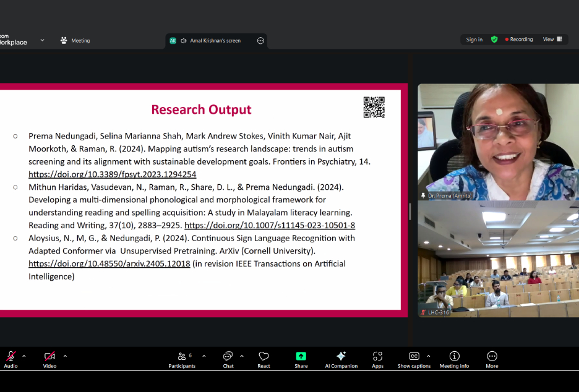Image resolution: width=579 pixels, height=392 pixels.
Task: Open the Participants panel
Action: pyautogui.click(x=182, y=359)
